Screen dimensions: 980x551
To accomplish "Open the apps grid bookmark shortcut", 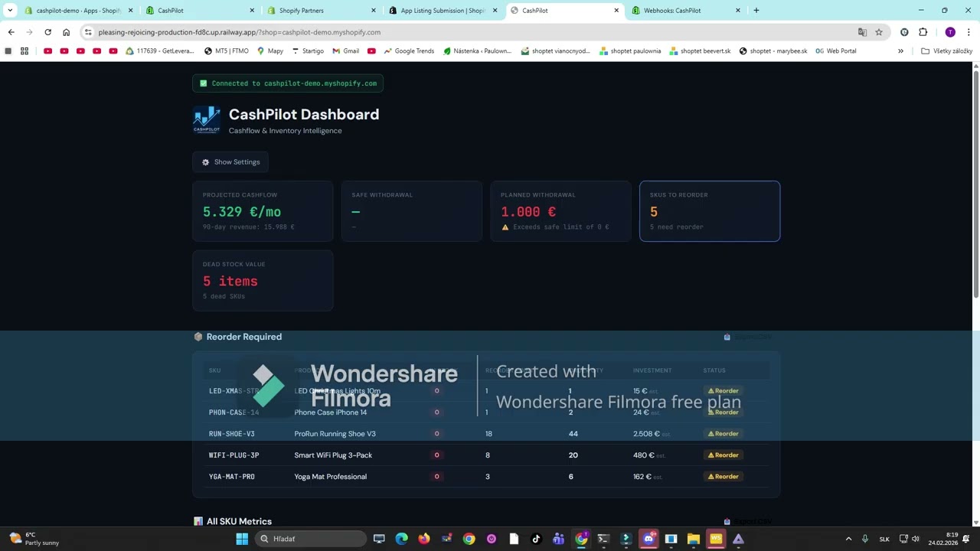I will click(24, 51).
